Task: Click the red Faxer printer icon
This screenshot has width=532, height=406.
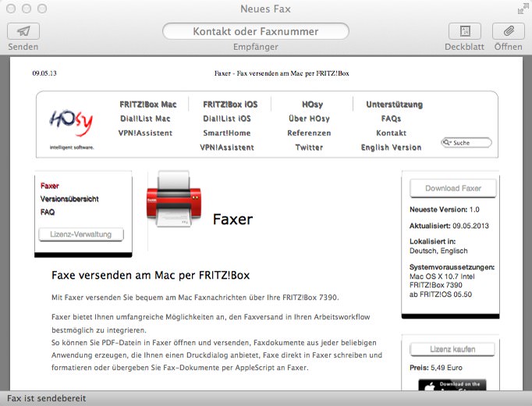Action: [x=174, y=199]
